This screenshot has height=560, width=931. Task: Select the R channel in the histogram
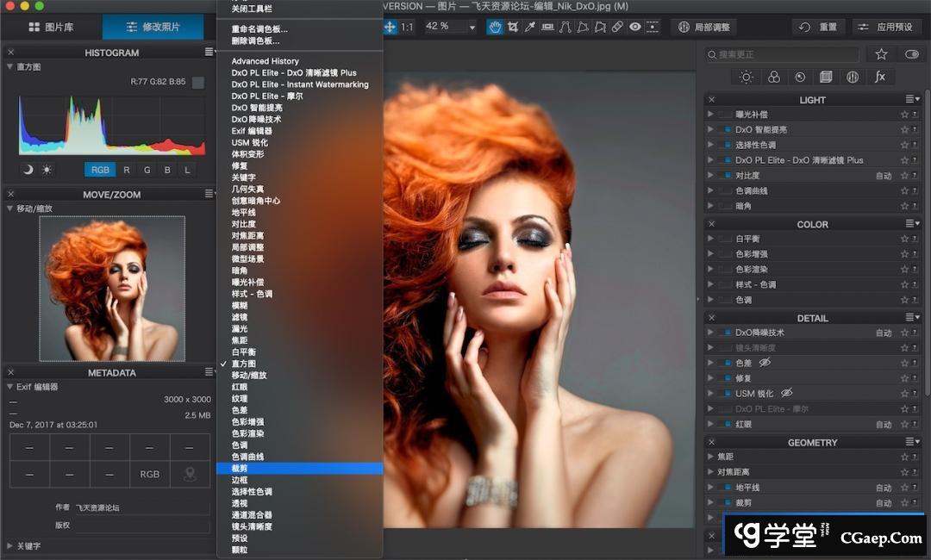point(127,170)
